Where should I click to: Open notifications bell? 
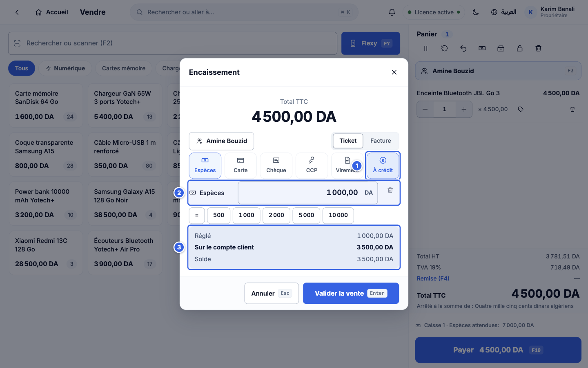click(392, 12)
